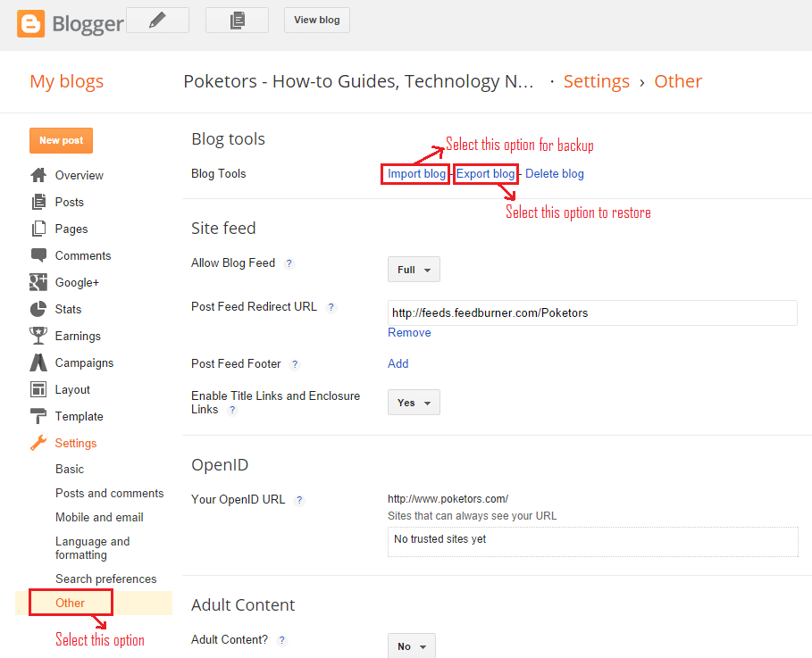Image resolution: width=812 pixels, height=658 pixels.
Task: Open Posts and comments settings
Action: pos(109,494)
